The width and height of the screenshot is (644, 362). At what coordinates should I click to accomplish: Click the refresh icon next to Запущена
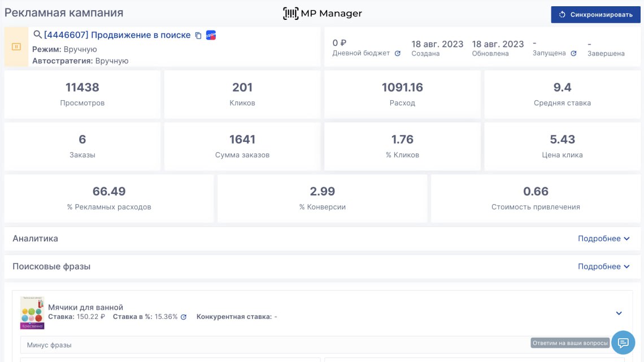[x=573, y=54]
